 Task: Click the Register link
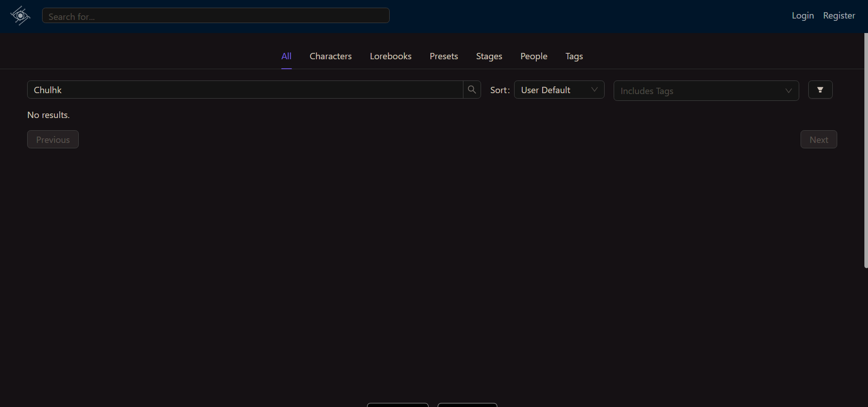click(x=839, y=15)
